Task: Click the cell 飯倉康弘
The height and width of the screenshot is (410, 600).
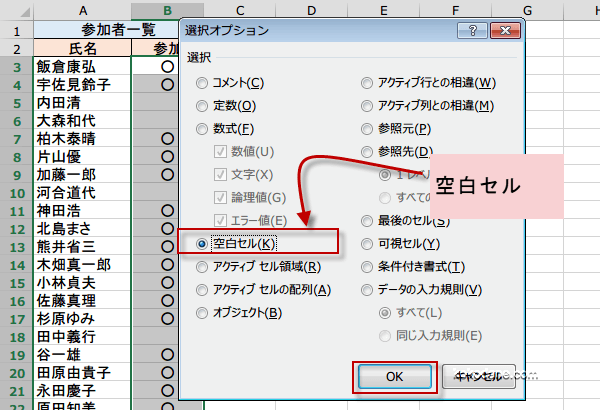Action: point(82,67)
